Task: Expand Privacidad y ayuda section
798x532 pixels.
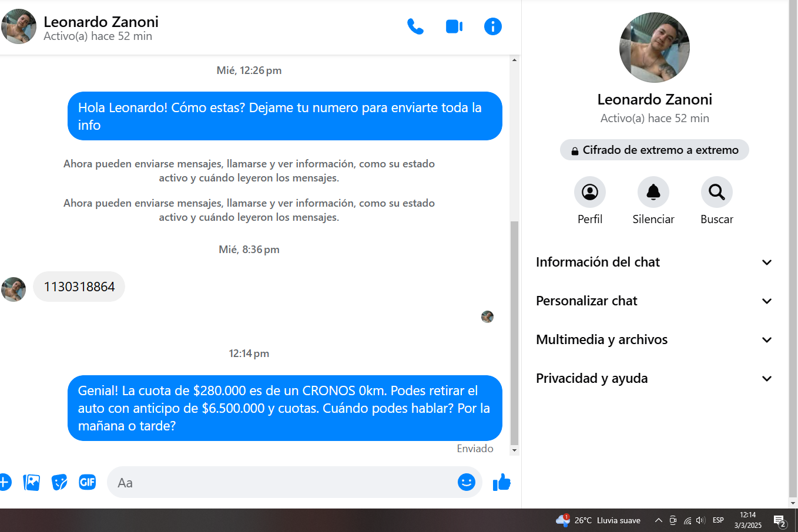Action: click(x=655, y=379)
